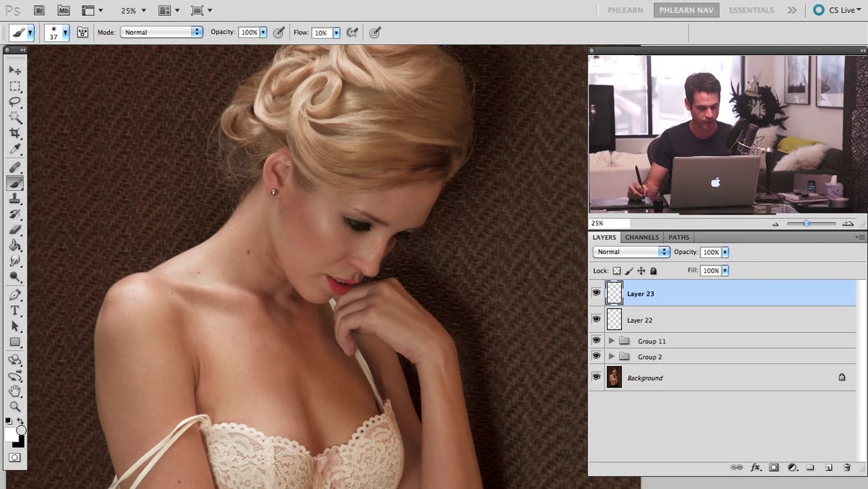This screenshot has width=868, height=489.
Task: Expand the Group 11 folder
Action: (611, 341)
